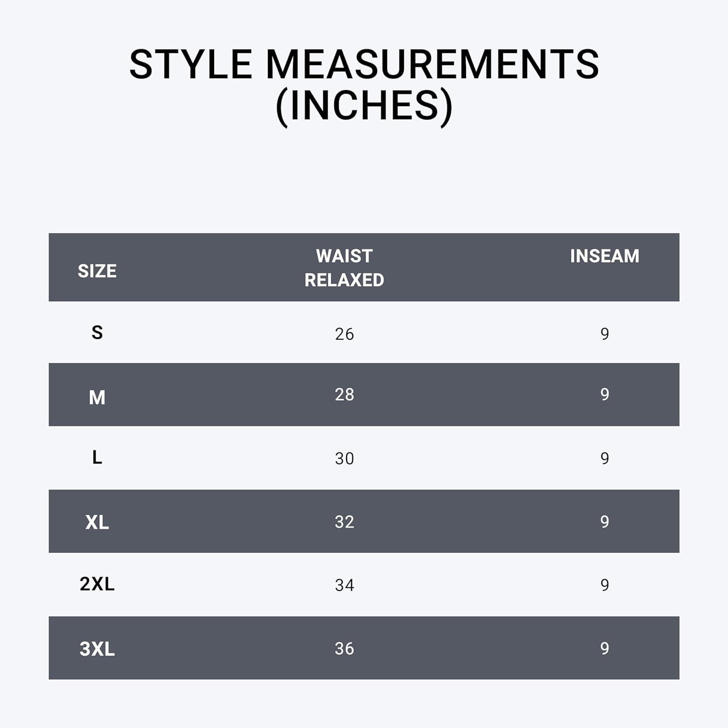Select waist value 36 in 3XL row

point(344,648)
